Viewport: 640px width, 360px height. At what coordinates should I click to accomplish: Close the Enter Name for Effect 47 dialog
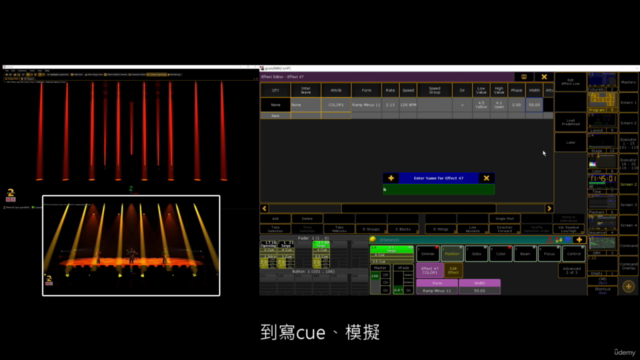[486, 178]
